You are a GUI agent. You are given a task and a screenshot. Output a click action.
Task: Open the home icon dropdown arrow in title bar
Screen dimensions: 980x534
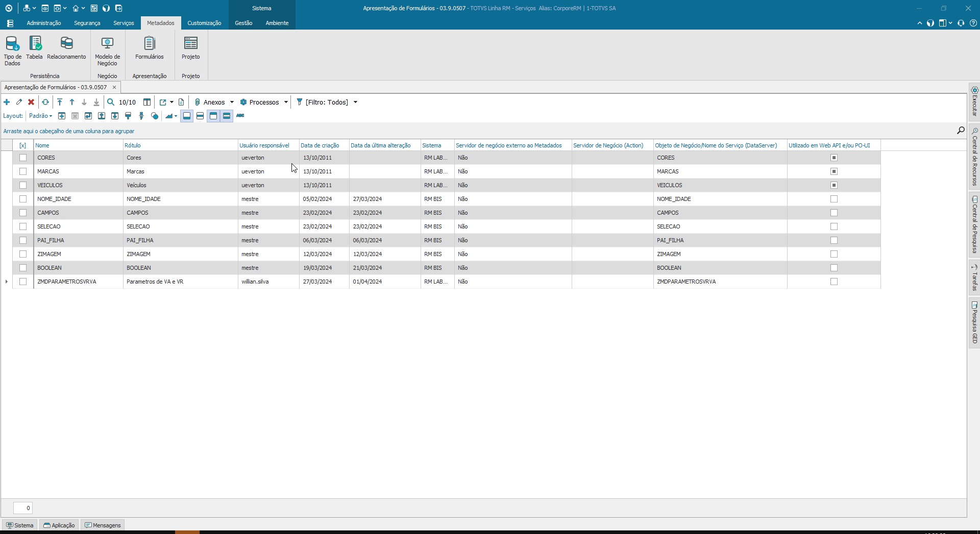click(83, 8)
